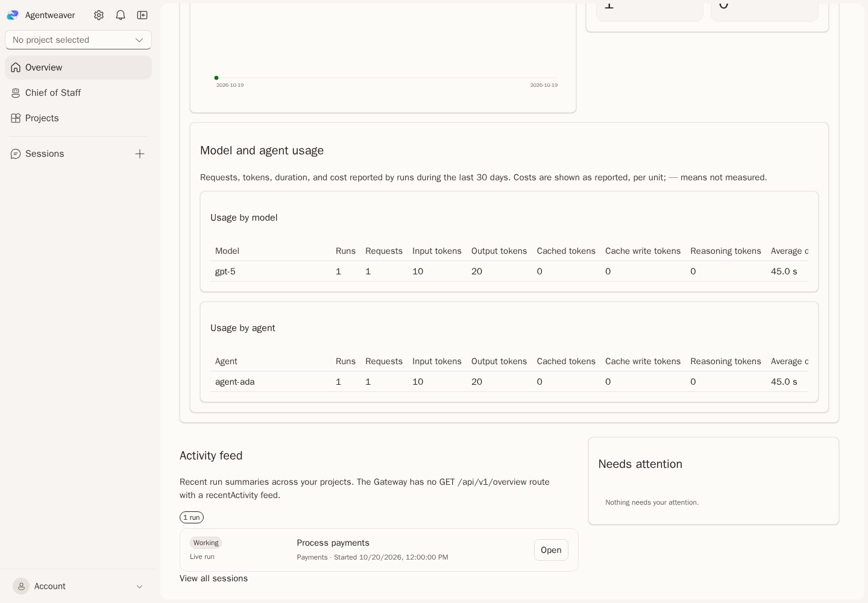Click the Working status badge
This screenshot has width=868, height=603.
tap(206, 543)
